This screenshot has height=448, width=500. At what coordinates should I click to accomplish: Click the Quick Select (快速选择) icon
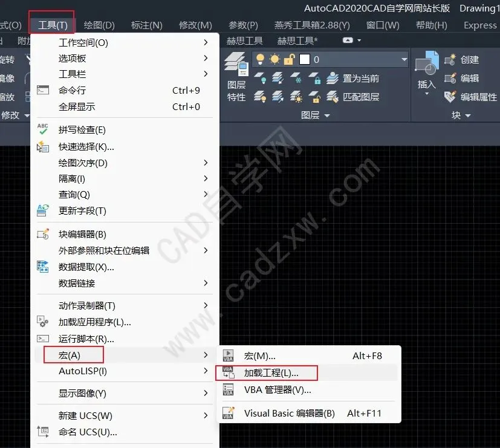tap(43, 147)
